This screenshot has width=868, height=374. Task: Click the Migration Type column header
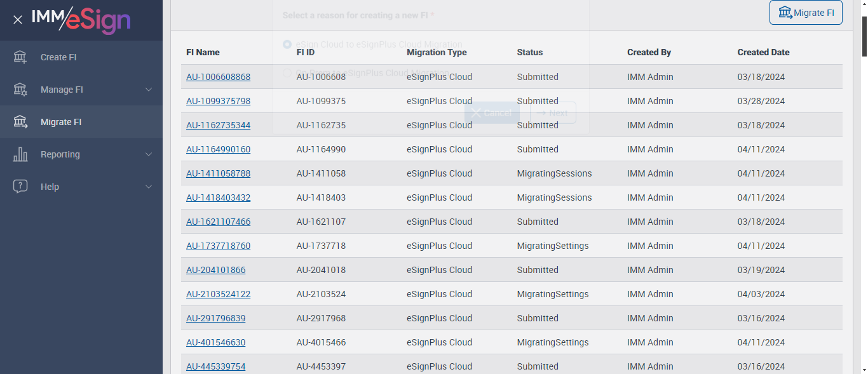[437, 53]
